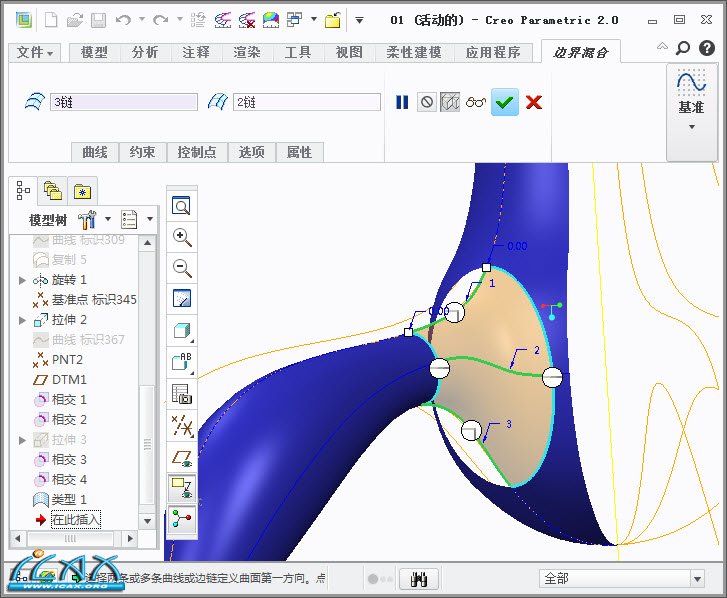This screenshot has width=727, height=598.
Task: Toggle the spin center display icon
Action: [x=182, y=518]
